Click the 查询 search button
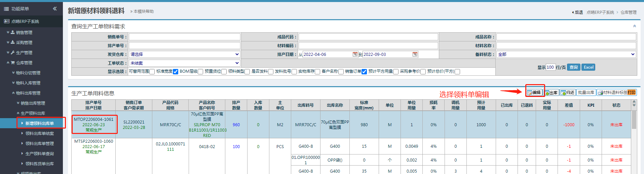The height and width of the screenshot is (174, 644). [573, 67]
